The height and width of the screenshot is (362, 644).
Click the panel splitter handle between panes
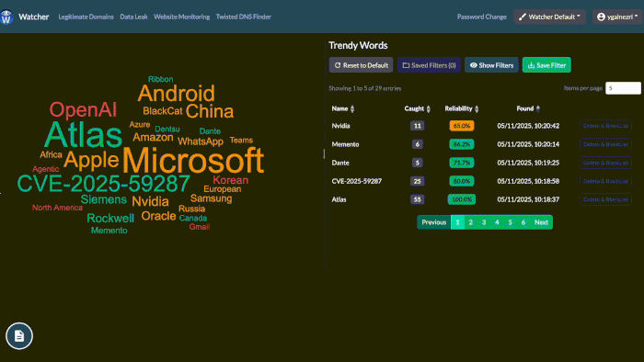click(x=324, y=153)
